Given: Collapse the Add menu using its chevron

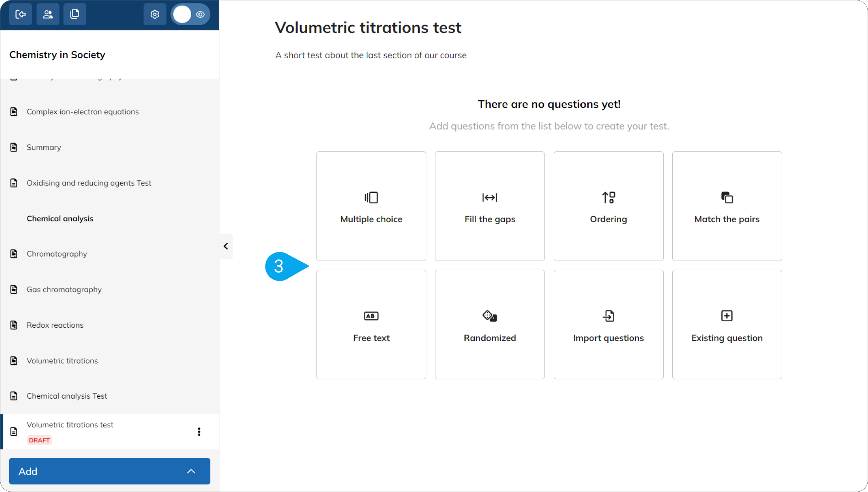Looking at the screenshot, I should click(x=191, y=471).
